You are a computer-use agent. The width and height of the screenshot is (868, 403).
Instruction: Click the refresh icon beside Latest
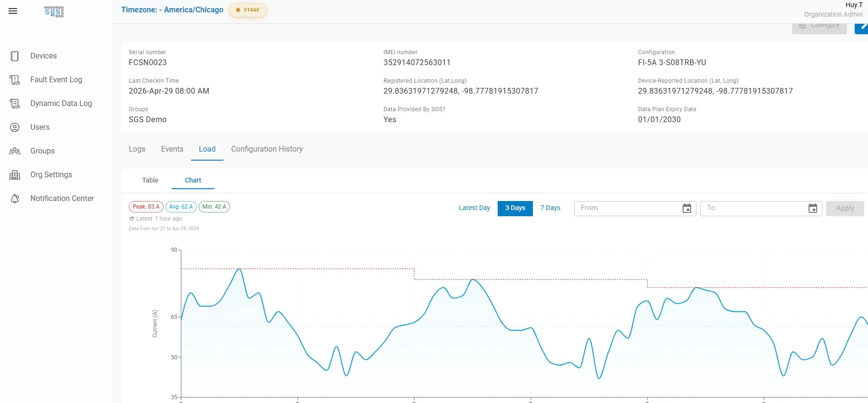132,219
